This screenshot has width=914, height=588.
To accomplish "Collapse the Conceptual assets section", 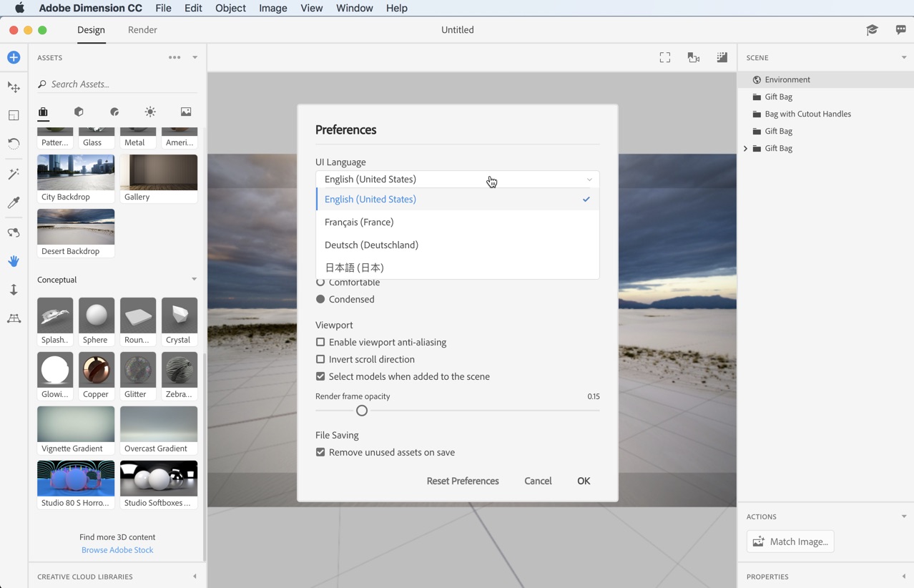I will [194, 279].
